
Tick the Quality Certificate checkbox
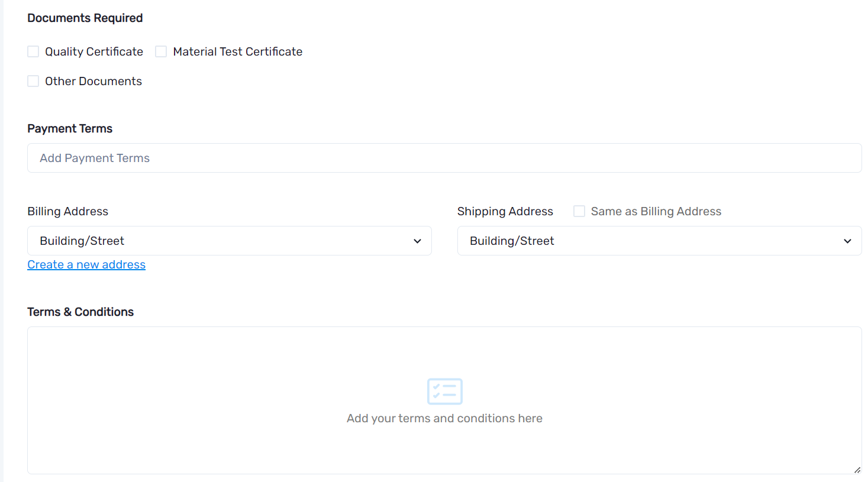coord(33,52)
